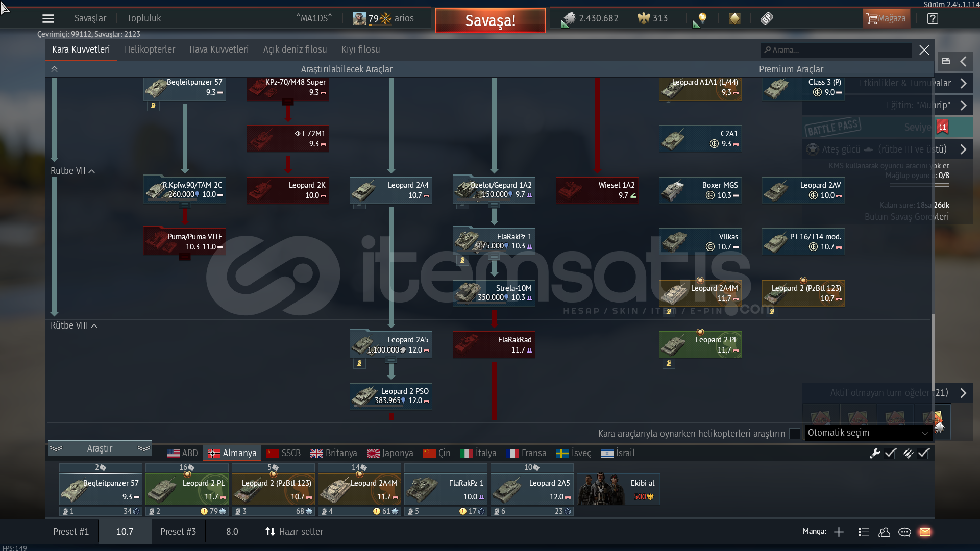Select the ABD nation tab
Image resolution: width=980 pixels, height=551 pixels.
click(x=183, y=453)
